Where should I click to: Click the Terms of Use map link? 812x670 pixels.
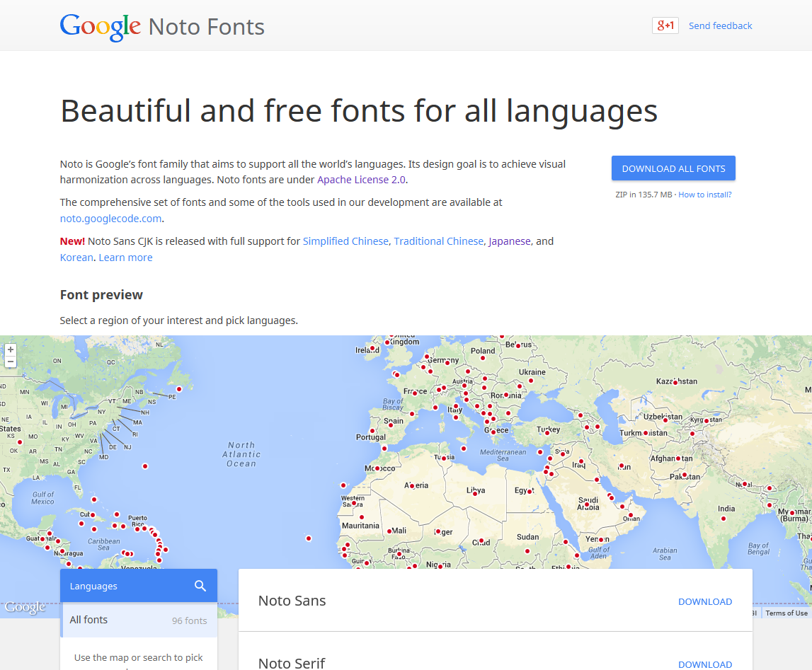786,613
